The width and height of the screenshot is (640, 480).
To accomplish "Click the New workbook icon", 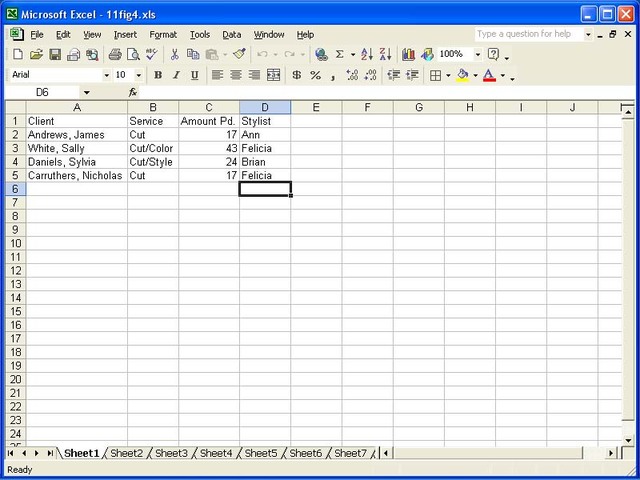I will coord(18,54).
